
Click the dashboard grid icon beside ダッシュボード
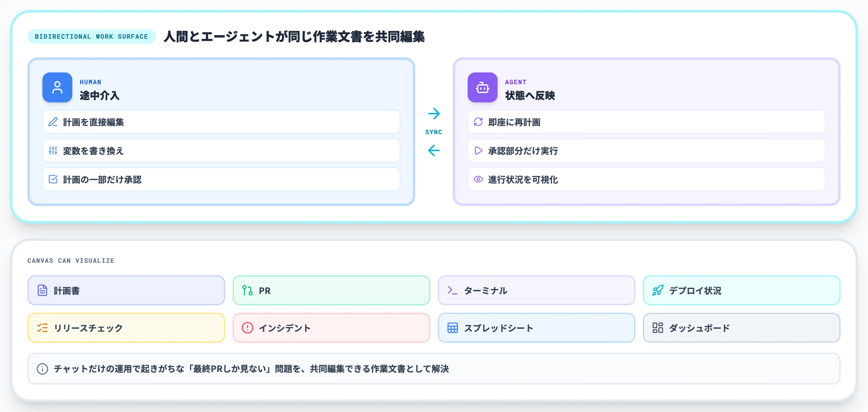click(x=658, y=328)
